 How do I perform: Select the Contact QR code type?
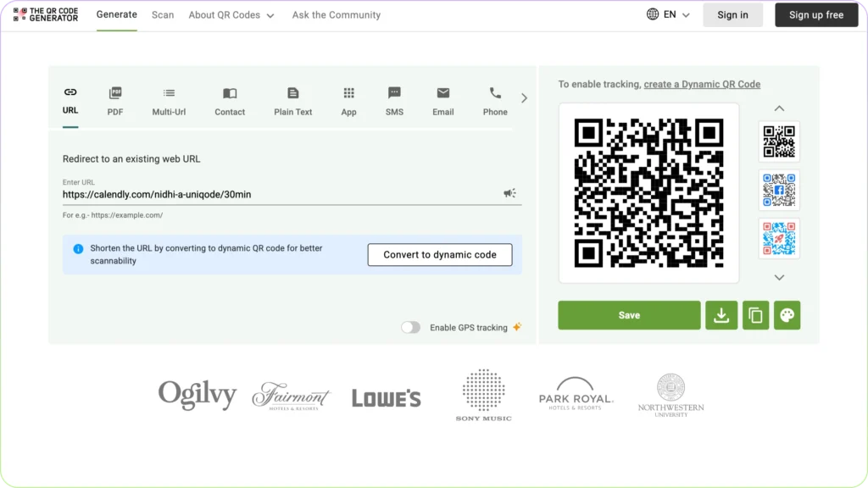point(229,99)
